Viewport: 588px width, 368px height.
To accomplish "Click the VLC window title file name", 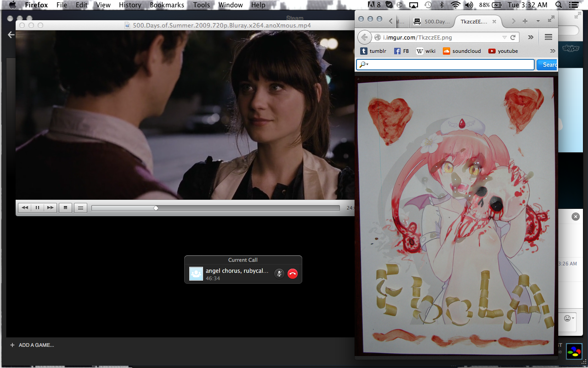I will pos(222,25).
